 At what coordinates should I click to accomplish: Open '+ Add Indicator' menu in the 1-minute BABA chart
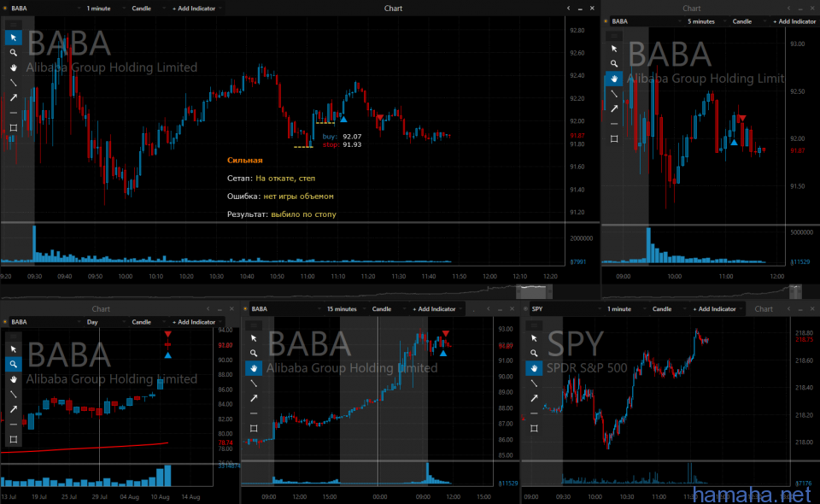click(196, 8)
